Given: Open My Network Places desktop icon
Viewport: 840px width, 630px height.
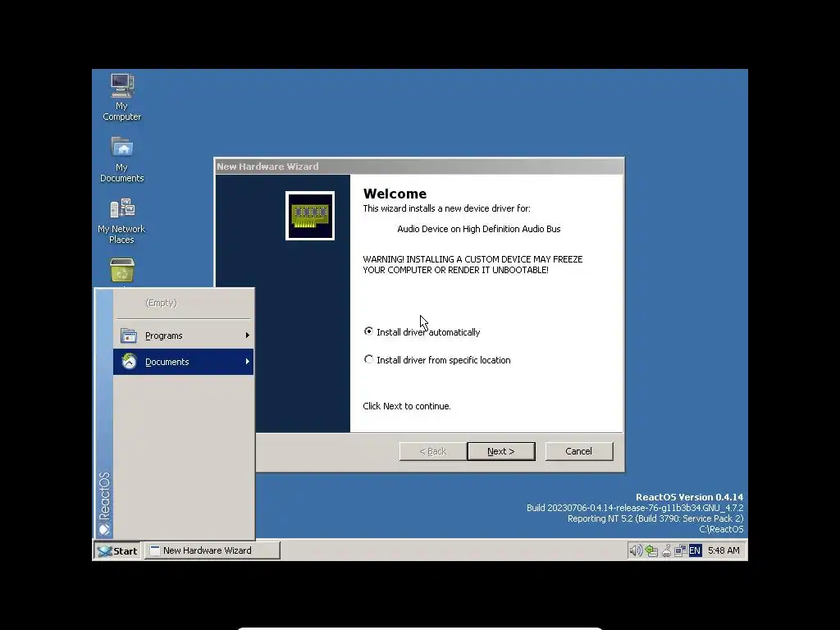Looking at the screenshot, I should tap(121, 220).
